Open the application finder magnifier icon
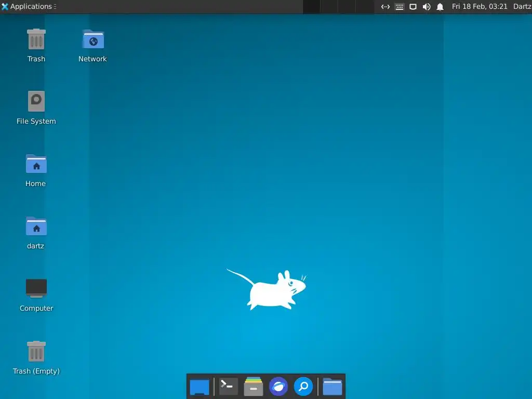The height and width of the screenshot is (399, 532). (303, 387)
